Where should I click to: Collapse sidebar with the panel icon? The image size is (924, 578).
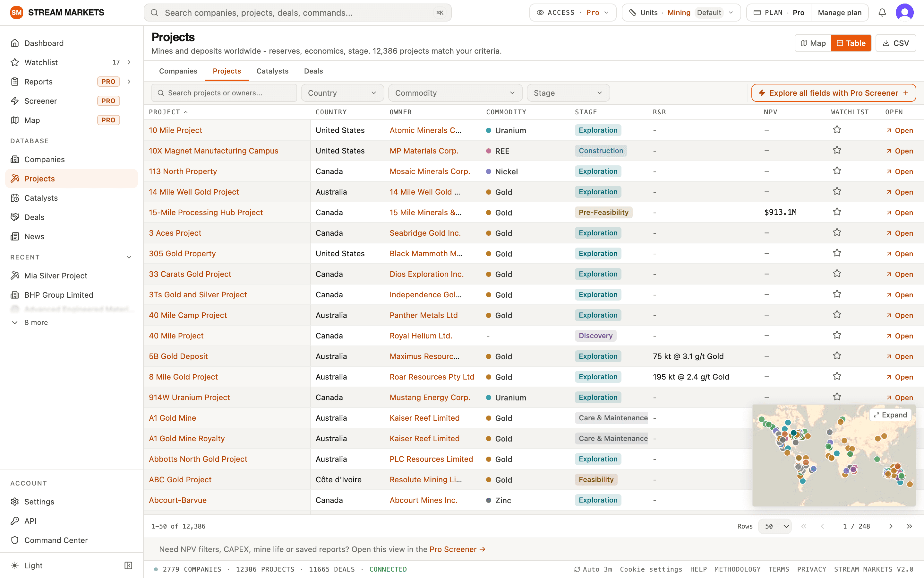tap(128, 565)
